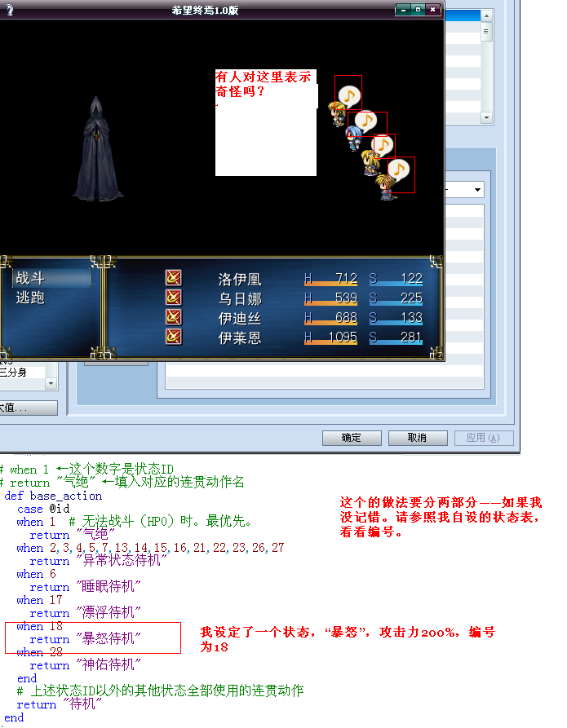Viewport: 567px width, 728px height.
Task: Click the final 'return "待机"' code line
Action: click(59, 704)
